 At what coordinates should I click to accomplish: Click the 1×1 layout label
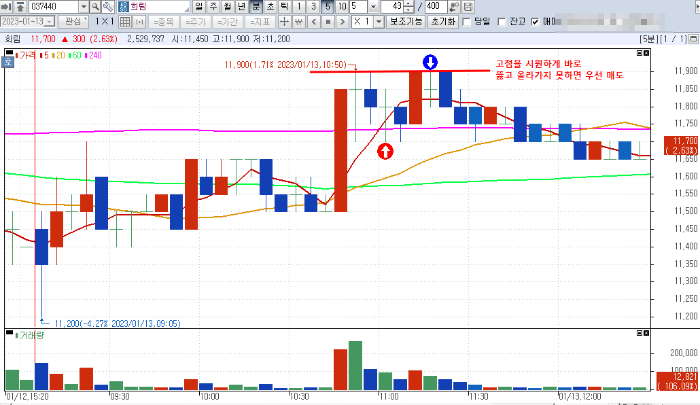tap(105, 21)
